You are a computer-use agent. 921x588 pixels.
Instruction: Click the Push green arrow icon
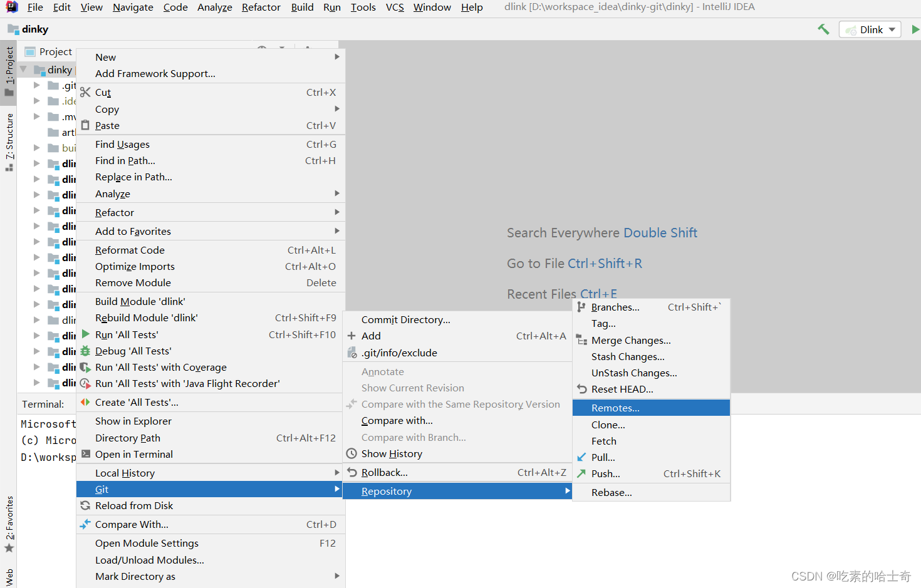581,473
